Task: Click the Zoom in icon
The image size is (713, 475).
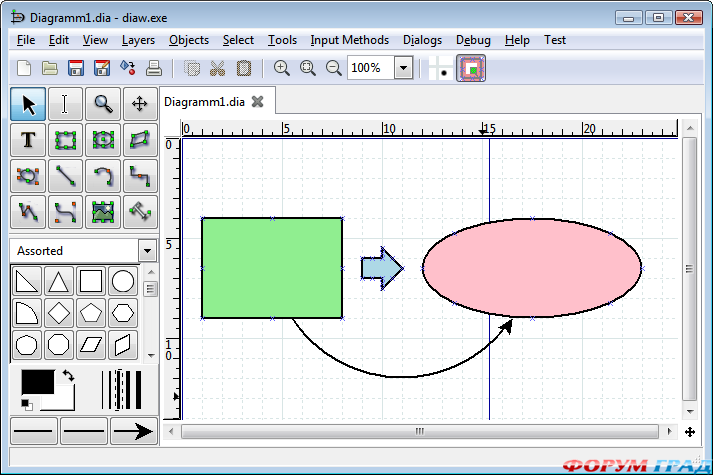Action: coord(281,68)
